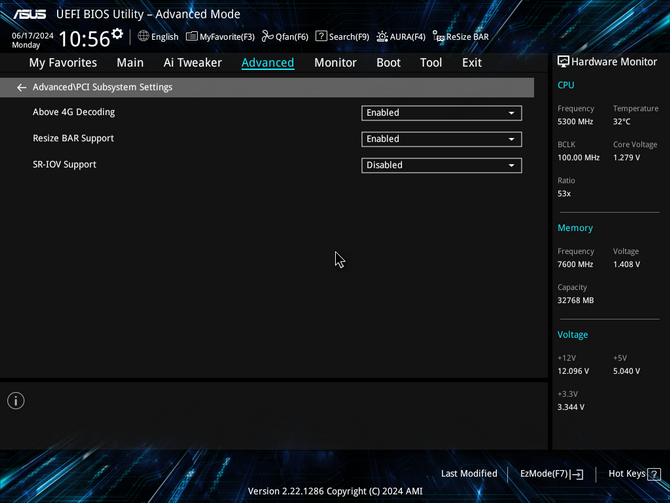Toggle the ReSize BAR icon in top bar
This screenshot has height=503, width=670.
pos(438,36)
